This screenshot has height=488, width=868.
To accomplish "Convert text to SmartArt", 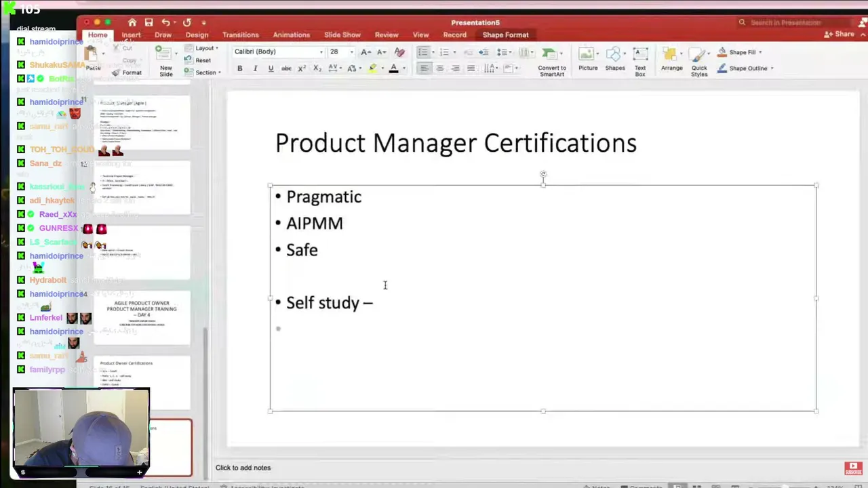I will click(552, 62).
